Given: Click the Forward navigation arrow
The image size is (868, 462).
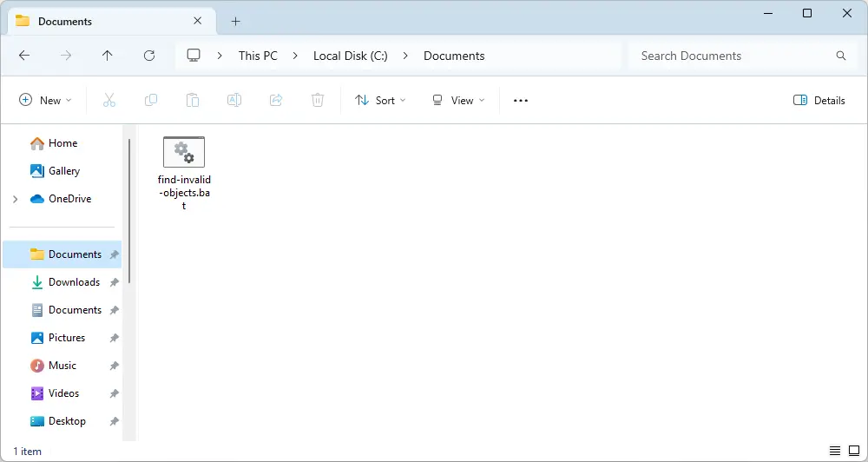Looking at the screenshot, I should [66, 56].
